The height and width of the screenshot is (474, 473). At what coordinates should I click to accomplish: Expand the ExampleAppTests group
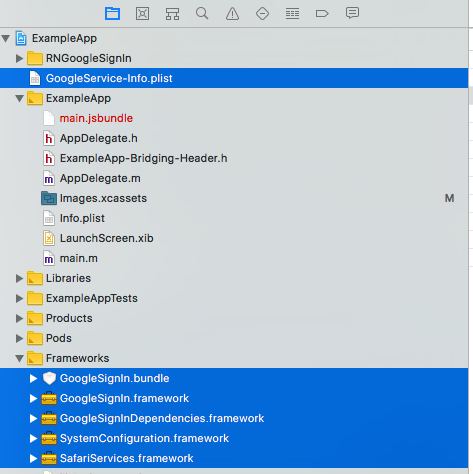(20, 298)
